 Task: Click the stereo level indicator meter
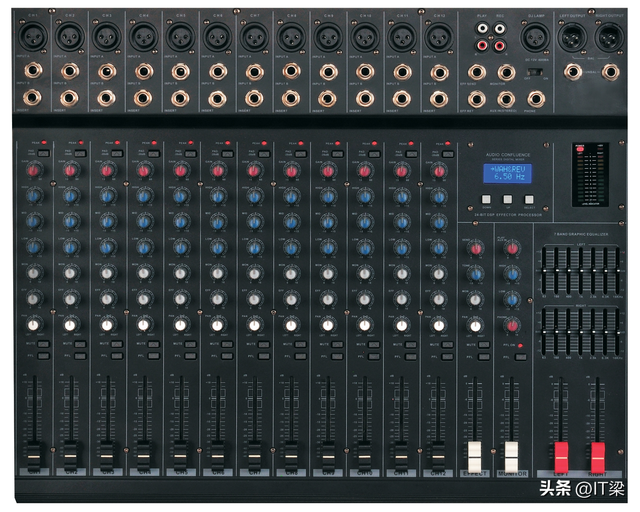pos(590,175)
